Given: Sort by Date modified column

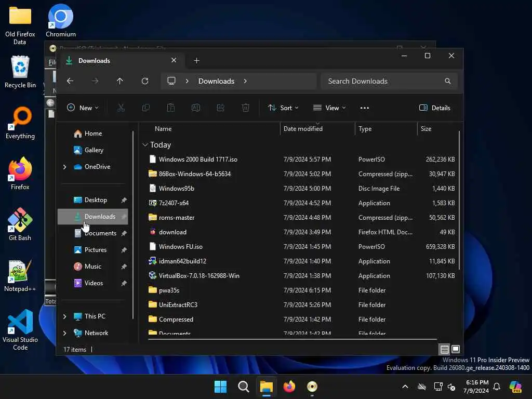Looking at the screenshot, I should click(303, 129).
